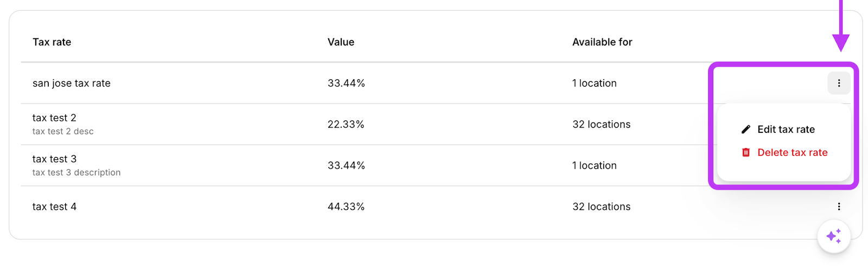Click "32 locations" in the tax test 2 row
Image resolution: width=868 pixels, height=270 pixels.
601,125
